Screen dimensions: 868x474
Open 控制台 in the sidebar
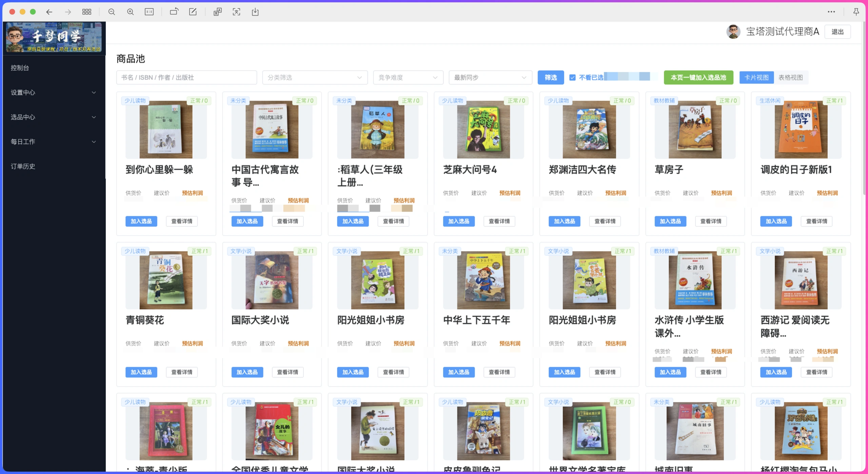[x=53, y=68]
